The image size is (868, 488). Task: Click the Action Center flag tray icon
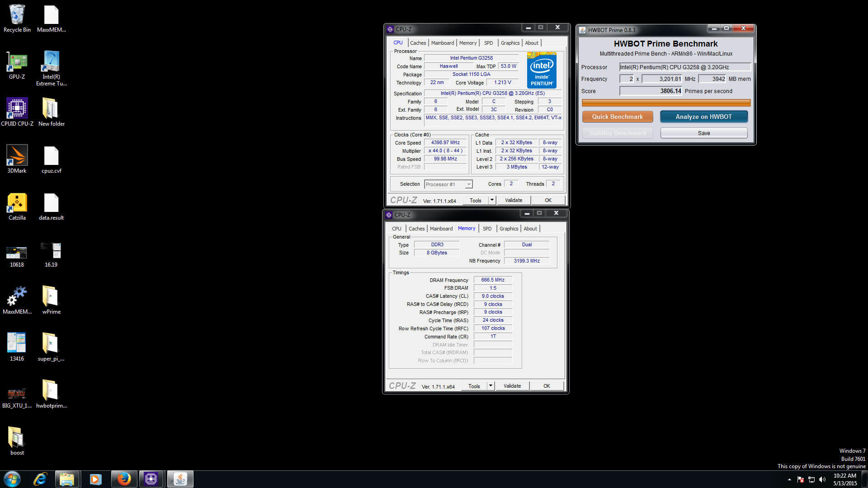(x=800, y=479)
